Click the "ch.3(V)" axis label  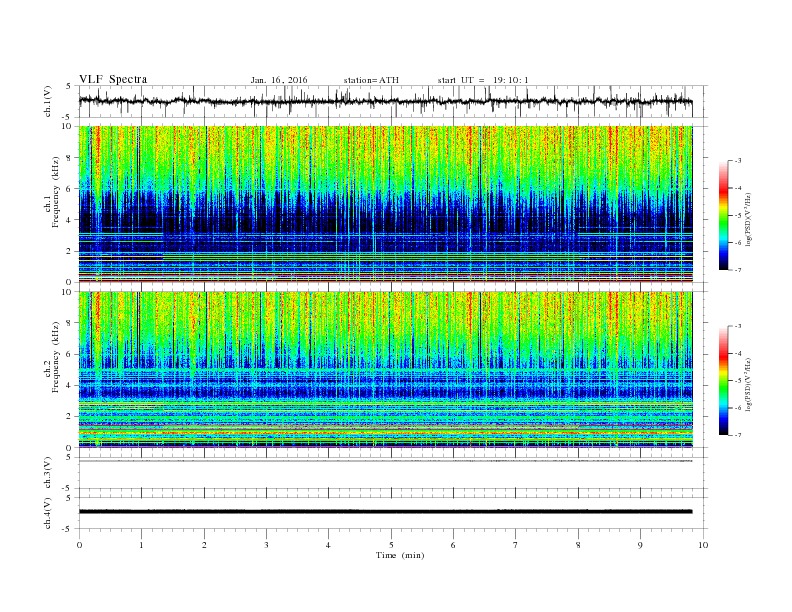click(48, 473)
